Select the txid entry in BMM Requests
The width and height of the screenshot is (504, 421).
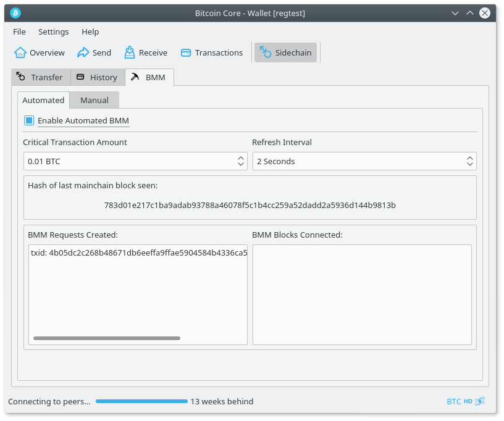coord(139,252)
